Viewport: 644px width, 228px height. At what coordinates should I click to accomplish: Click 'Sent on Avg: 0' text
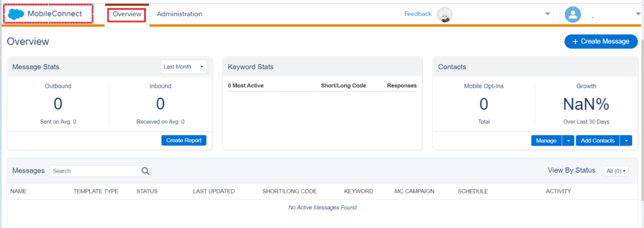58,122
